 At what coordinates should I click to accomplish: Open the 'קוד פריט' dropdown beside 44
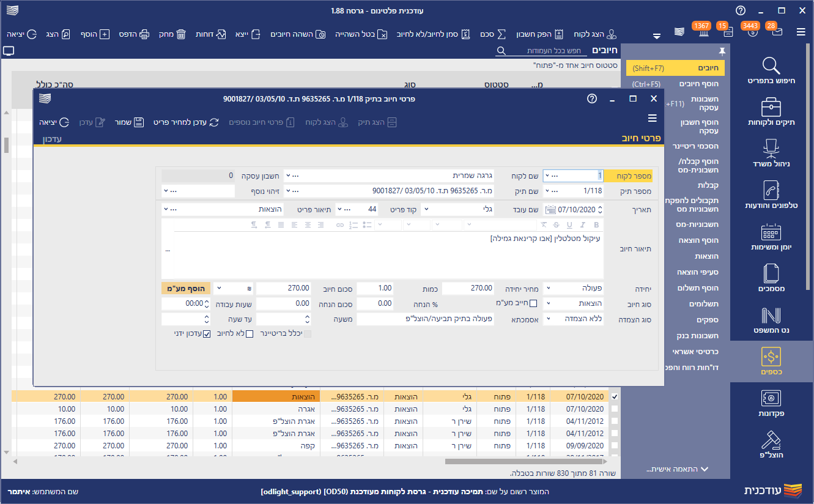[340, 209]
